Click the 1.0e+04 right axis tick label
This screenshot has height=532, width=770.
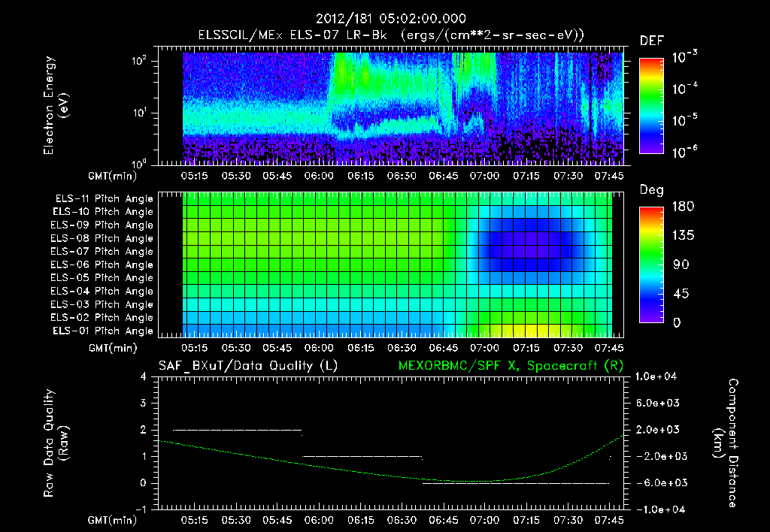point(656,376)
